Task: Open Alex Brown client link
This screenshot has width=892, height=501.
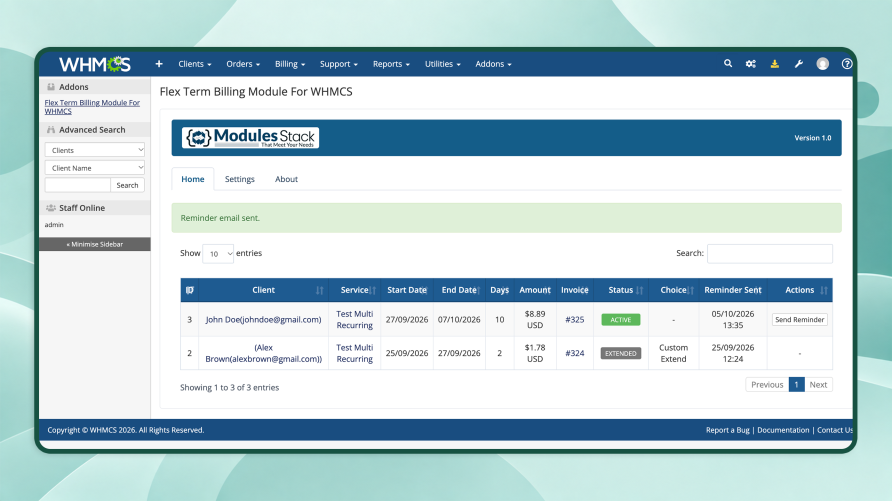Action: click(263, 353)
